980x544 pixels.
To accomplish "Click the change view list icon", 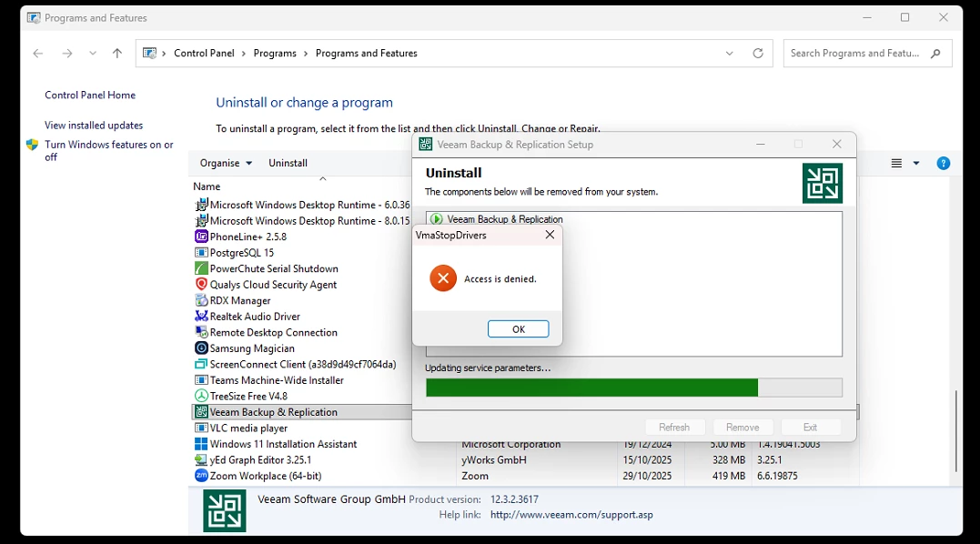I will [x=896, y=163].
